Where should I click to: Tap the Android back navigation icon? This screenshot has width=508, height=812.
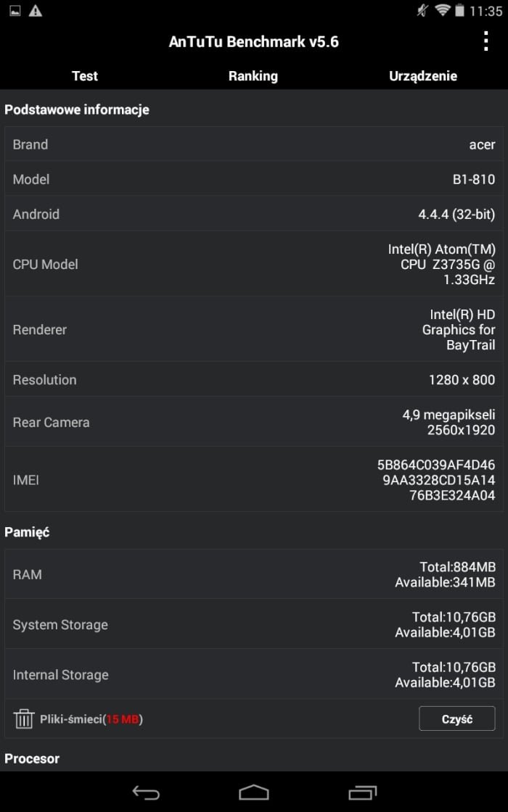pos(146,792)
